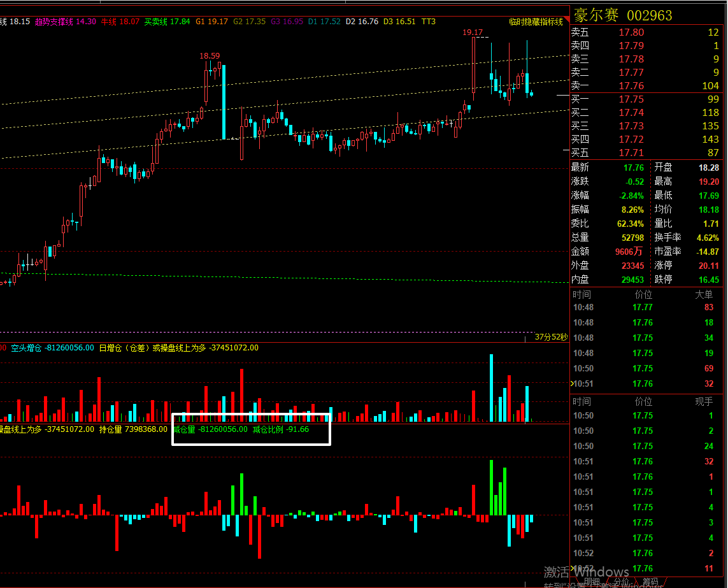Click the 金额 value 9606万
Image resolution: width=728 pixels, height=588 pixels.
pos(629,252)
